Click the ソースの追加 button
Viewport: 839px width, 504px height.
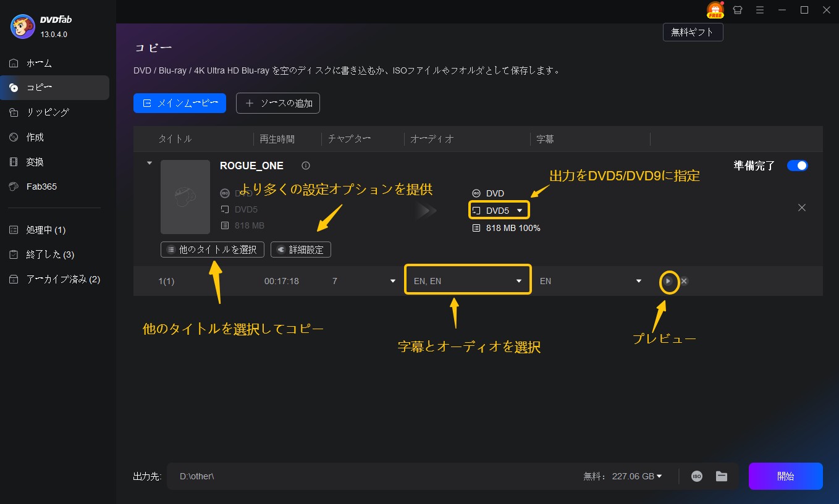(x=278, y=103)
